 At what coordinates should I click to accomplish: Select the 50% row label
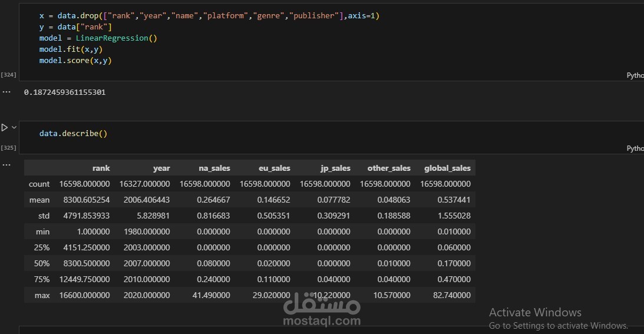tap(42, 263)
